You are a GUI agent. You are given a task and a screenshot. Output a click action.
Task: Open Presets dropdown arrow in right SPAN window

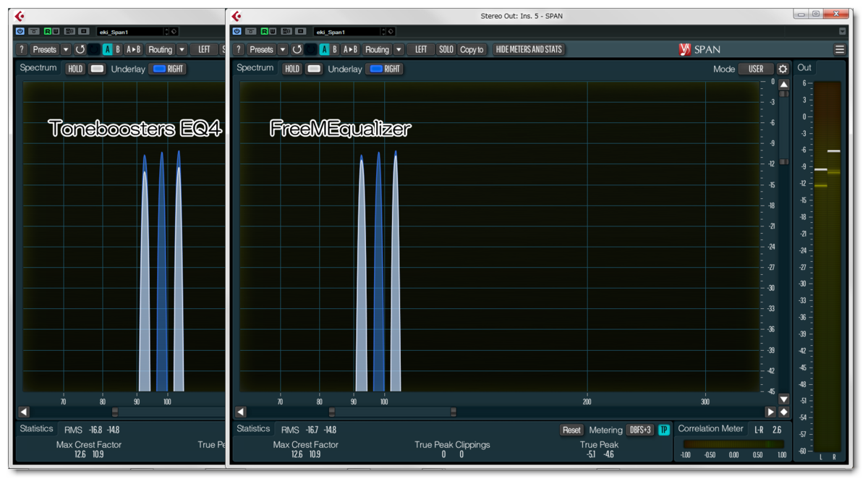coord(283,50)
